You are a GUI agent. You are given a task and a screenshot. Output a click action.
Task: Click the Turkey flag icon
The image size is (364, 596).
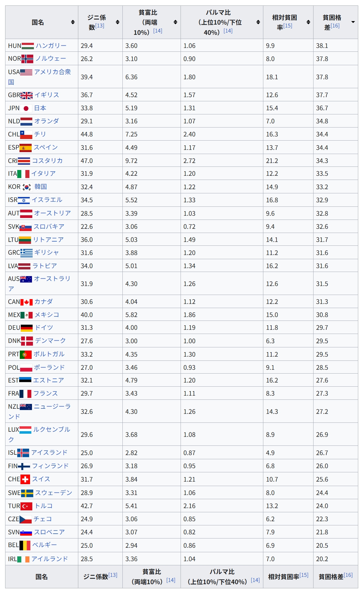27,506
